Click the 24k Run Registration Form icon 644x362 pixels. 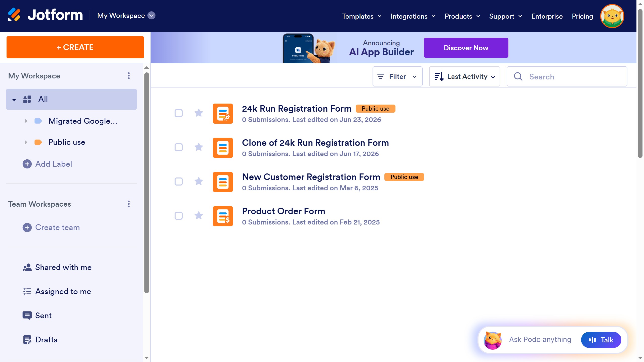click(223, 114)
